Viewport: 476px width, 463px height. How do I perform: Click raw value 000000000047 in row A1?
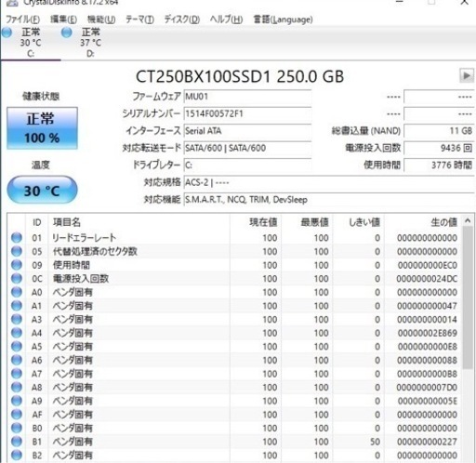[427, 306]
